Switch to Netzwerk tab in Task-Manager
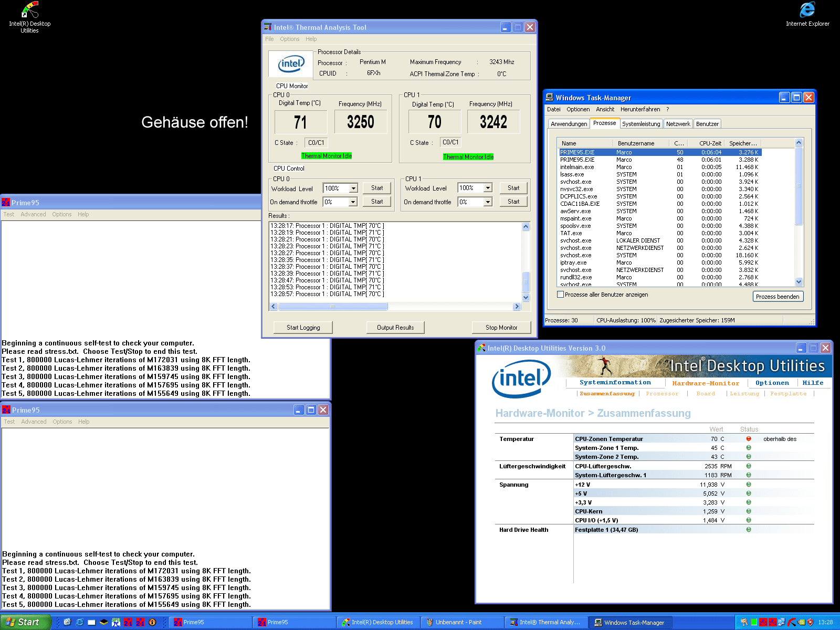Screen dimensions: 840x630 tap(678, 124)
